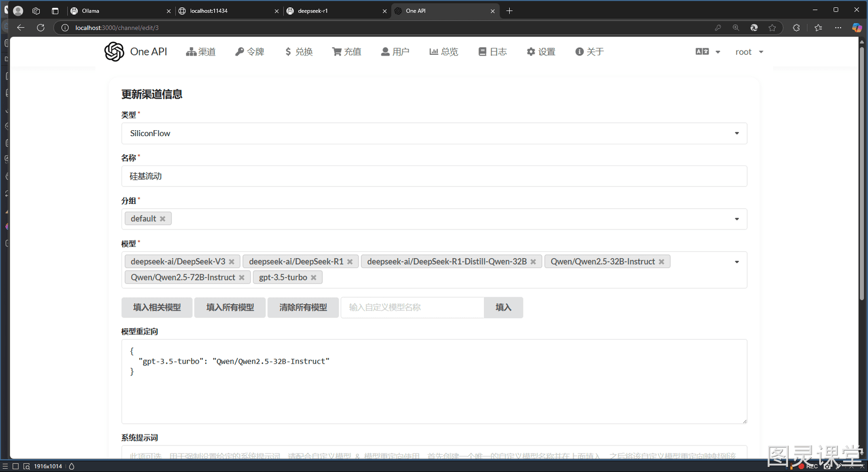Close the One API tab

pyautogui.click(x=493, y=11)
